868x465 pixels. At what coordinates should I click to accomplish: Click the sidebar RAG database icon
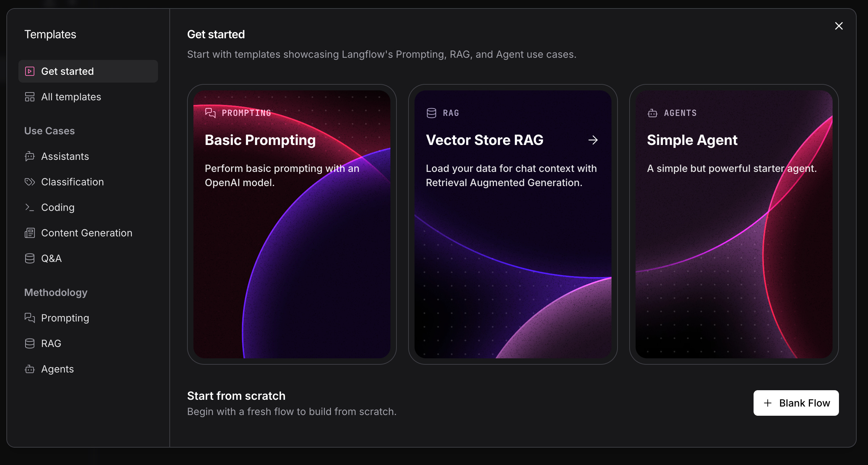(x=30, y=343)
